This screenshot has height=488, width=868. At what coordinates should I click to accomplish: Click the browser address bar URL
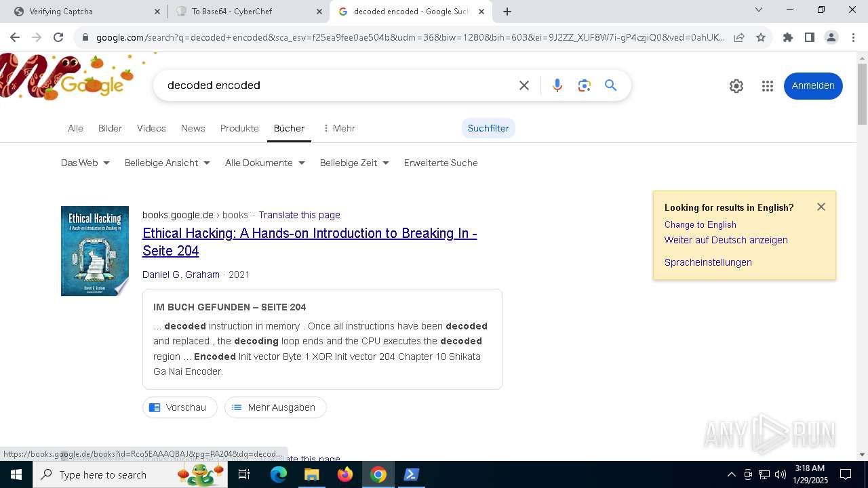tap(410, 37)
